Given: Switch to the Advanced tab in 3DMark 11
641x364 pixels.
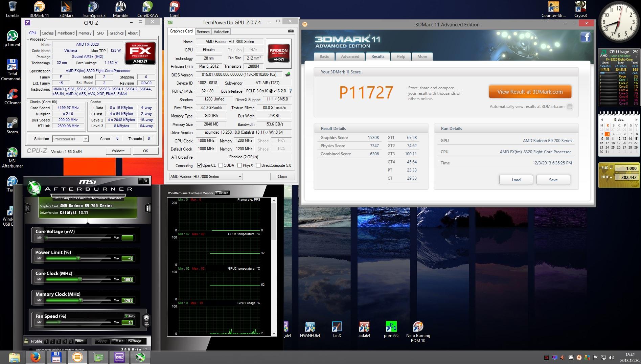Looking at the screenshot, I should pos(350,56).
